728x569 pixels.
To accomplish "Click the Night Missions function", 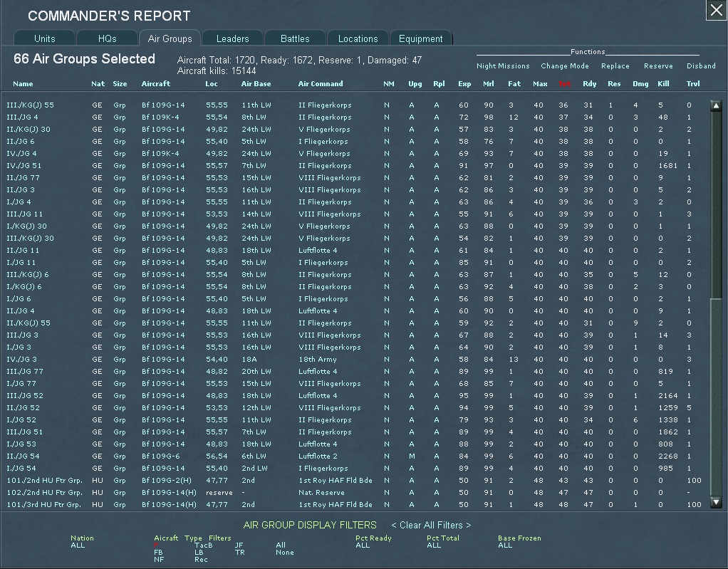I will pyautogui.click(x=503, y=66).
